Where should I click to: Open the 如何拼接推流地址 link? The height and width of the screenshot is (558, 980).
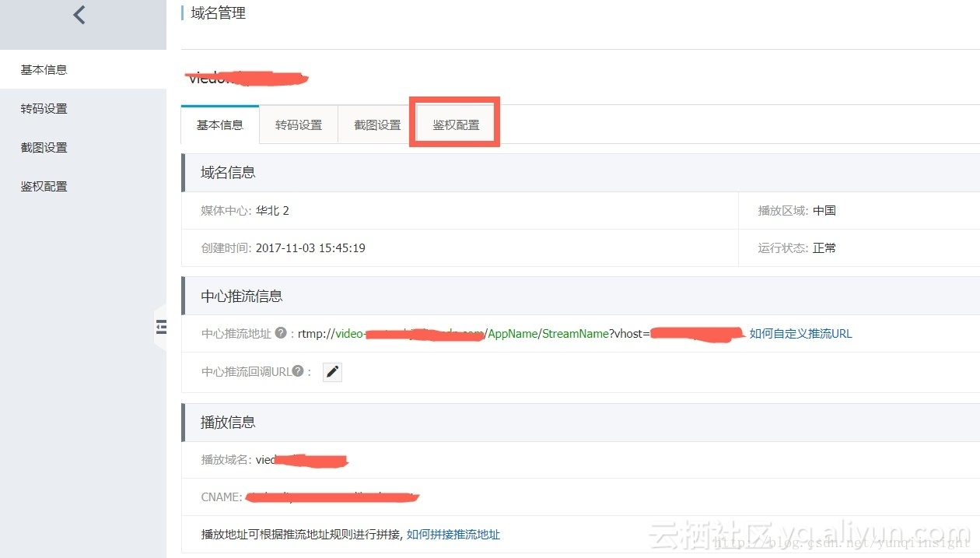click(453, 535)
